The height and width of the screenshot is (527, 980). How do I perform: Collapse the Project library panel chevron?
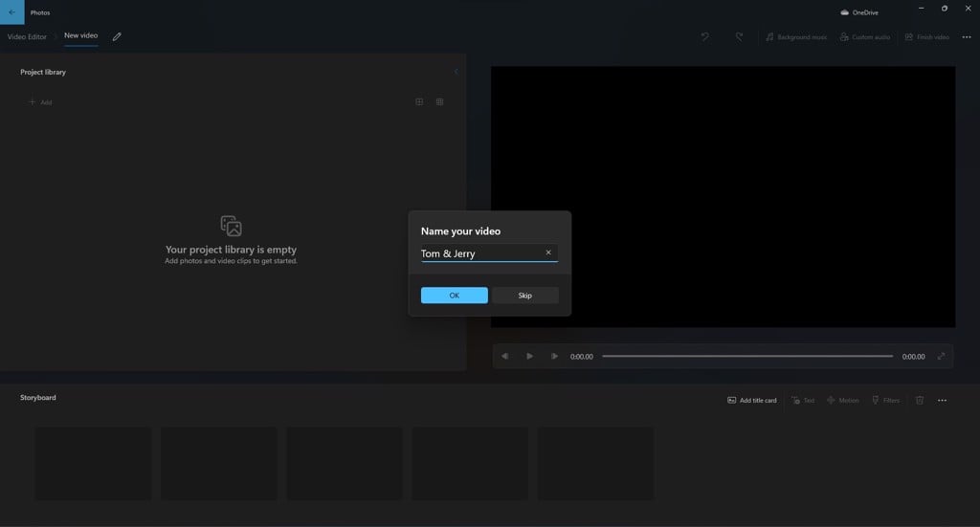[x=456, y=72]
